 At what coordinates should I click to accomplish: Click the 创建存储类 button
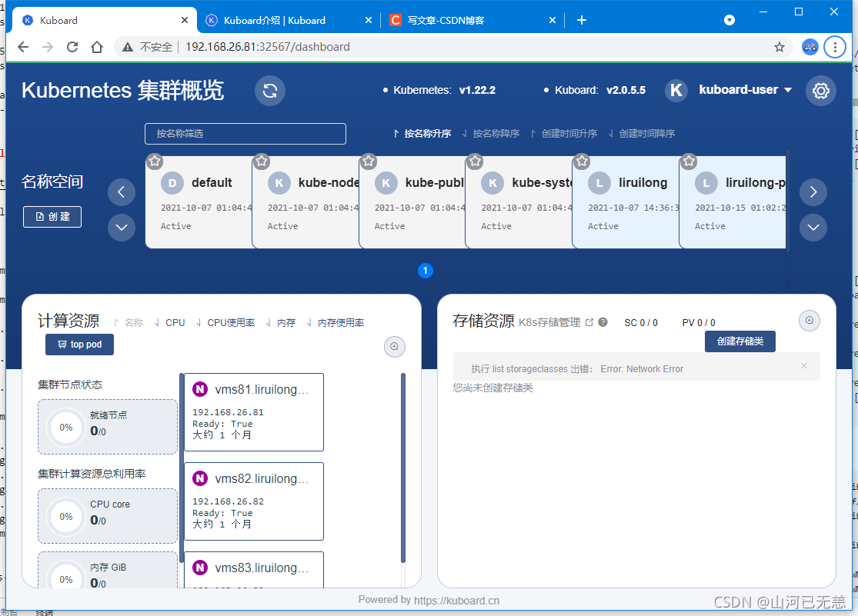(x=739, y=341)
